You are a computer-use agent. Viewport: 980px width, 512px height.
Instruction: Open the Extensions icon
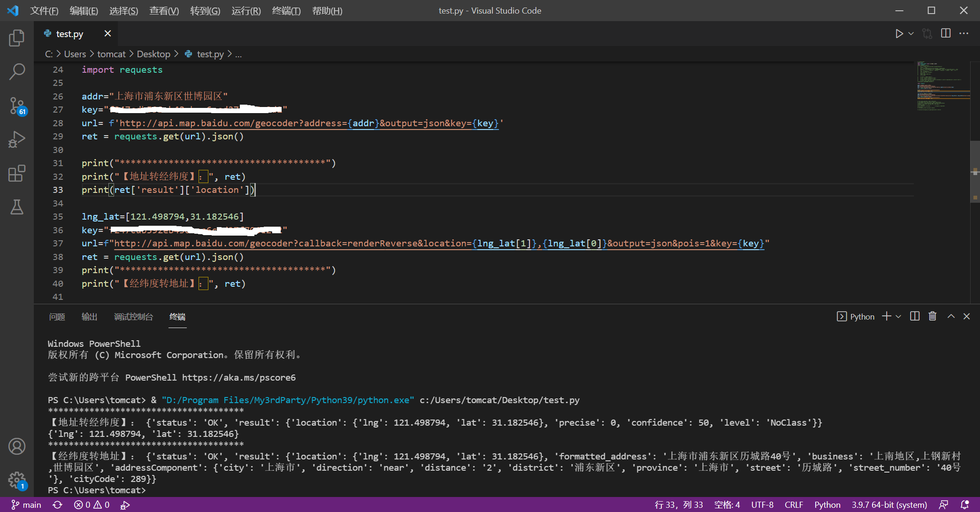[17, 173]
